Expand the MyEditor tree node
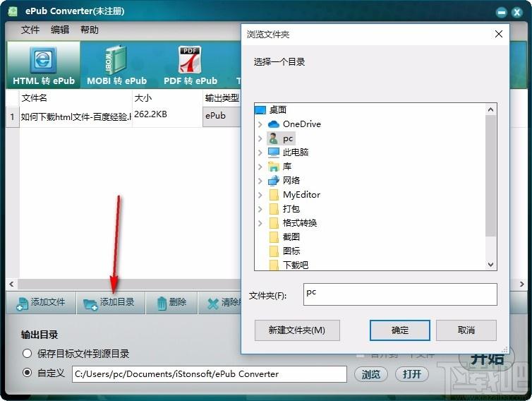This screenshot has width=532, height=401. (260, 195)
